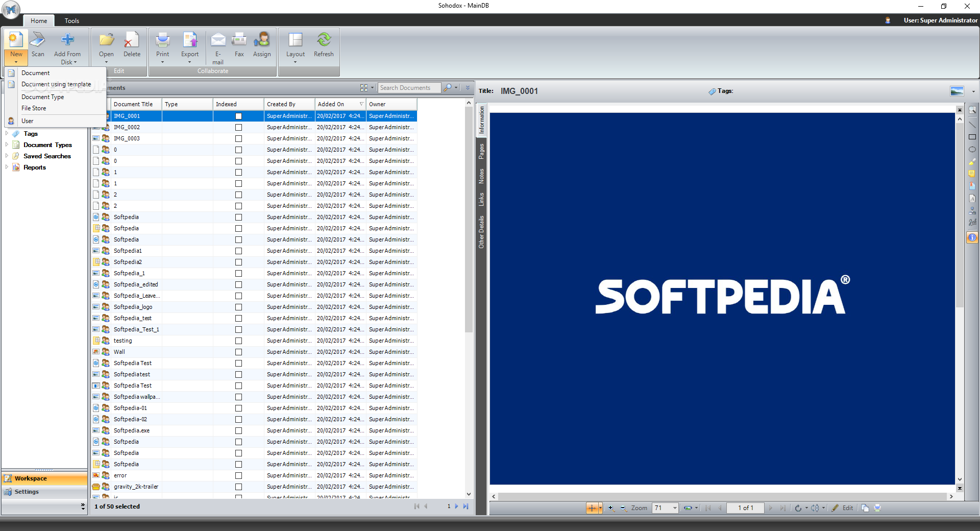Choose File Store from the New menu
Screen dimensions: 980x531
coord(34,108)
